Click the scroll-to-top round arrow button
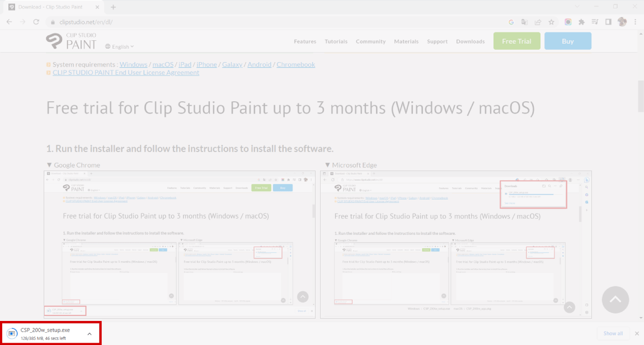Viewport: 644px width, 345px height. (615, 300)
